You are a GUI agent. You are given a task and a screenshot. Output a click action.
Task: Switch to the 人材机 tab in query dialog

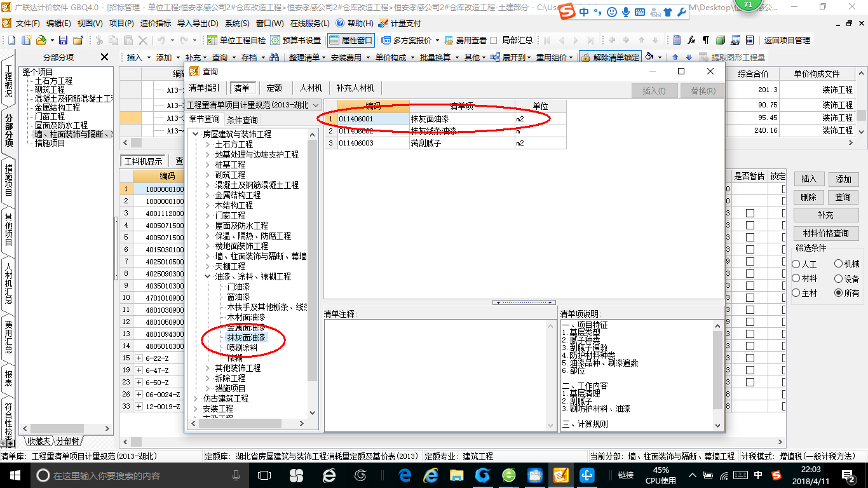click(x=311, y=88)
